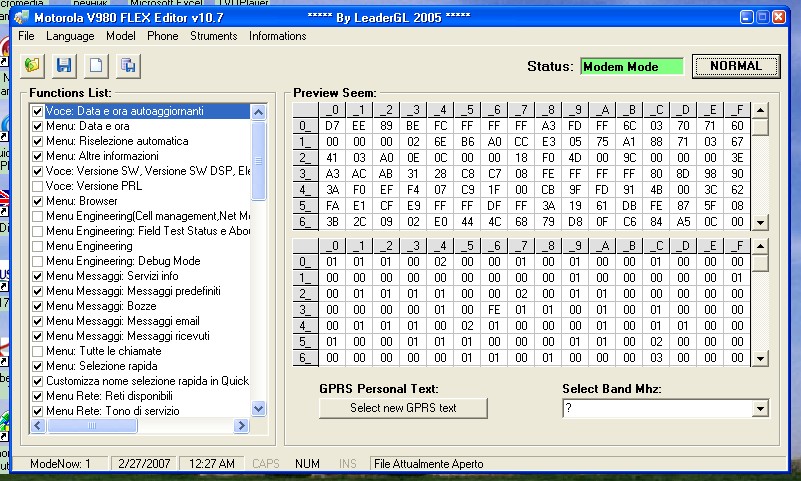Select column header _F in upper hex table

click(x=737, y=110)
